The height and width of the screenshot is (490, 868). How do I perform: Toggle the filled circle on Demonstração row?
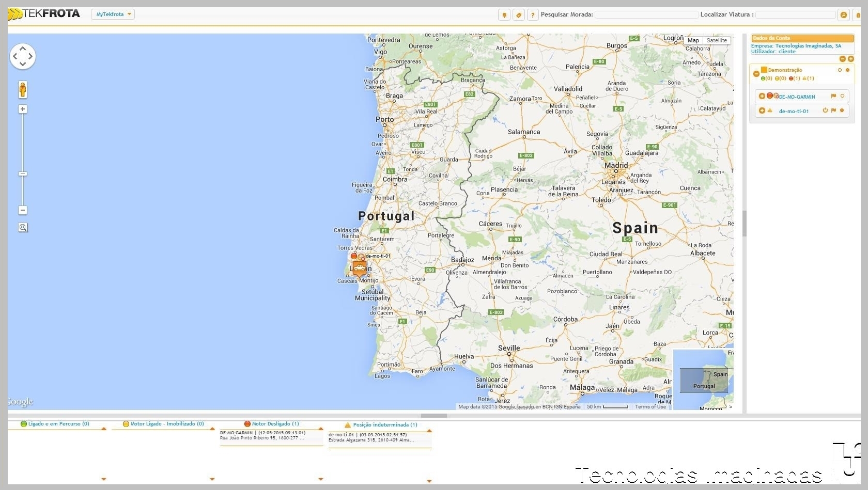pyautogui.click(x=847, y=70)
